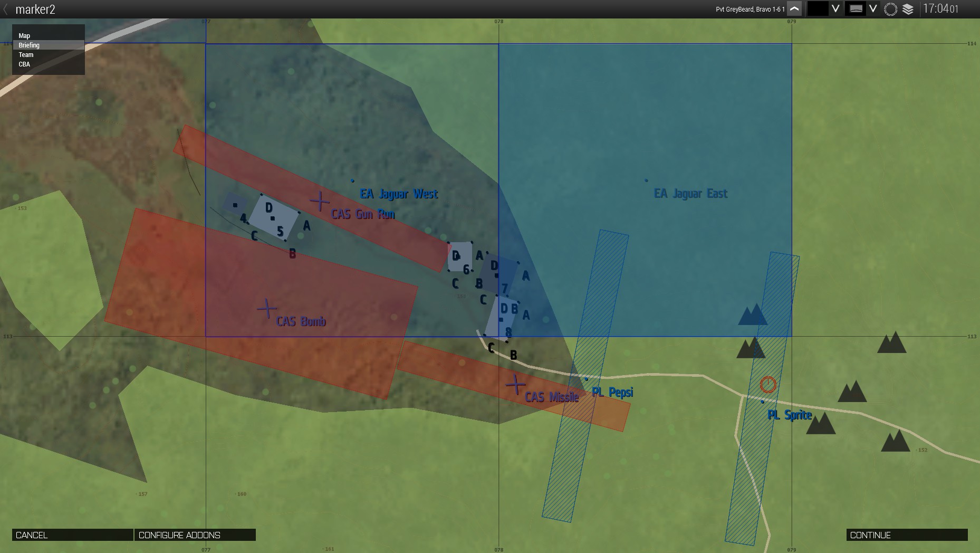Click the 'EA Jaguar West' label
980x553 pixels.
coord(399,194)
